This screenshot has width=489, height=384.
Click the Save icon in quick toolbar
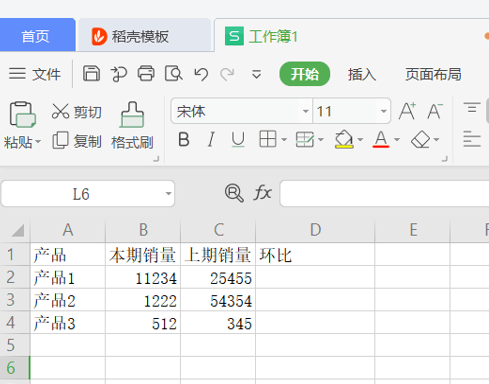[x=91, y=73]
